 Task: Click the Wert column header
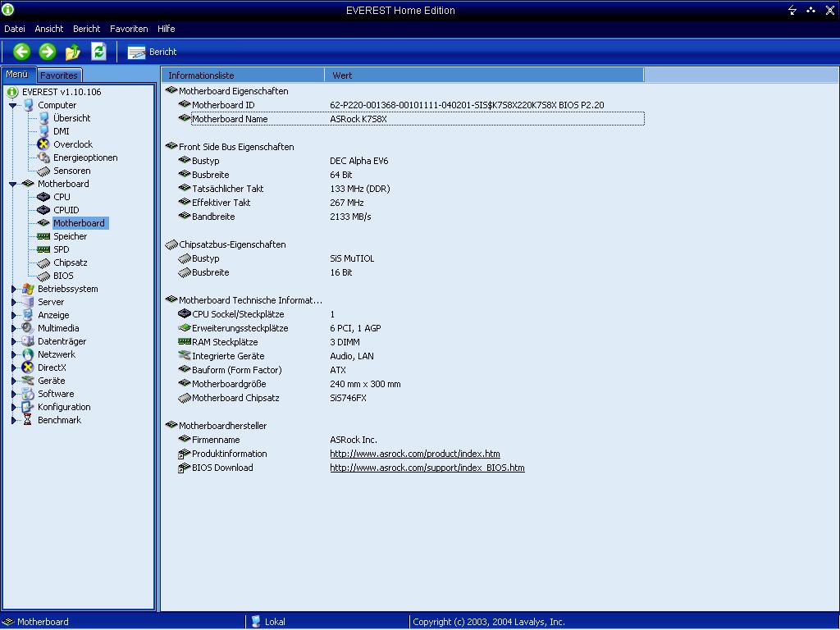click(484, 75)
